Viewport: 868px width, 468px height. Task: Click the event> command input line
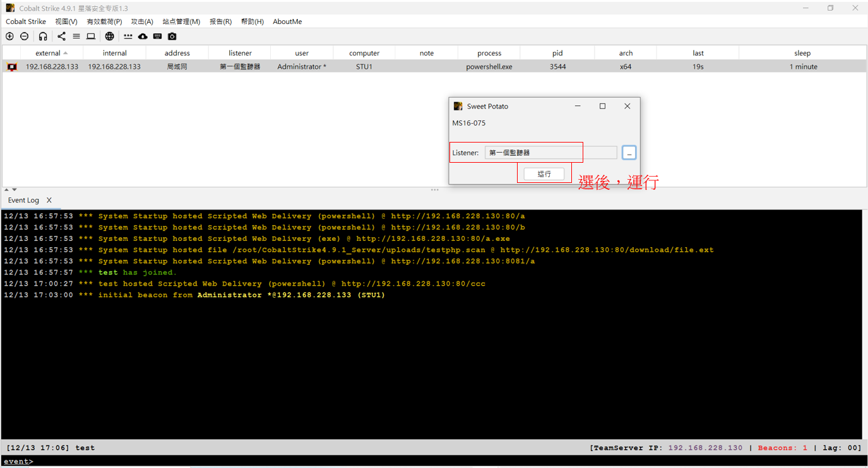pos(434,462)
